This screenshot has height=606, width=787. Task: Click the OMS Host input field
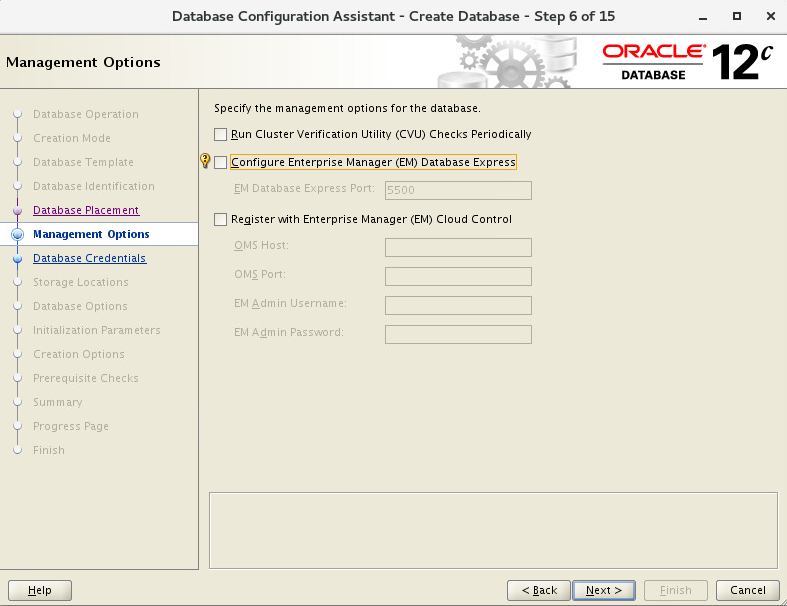(x=458, y=248)
